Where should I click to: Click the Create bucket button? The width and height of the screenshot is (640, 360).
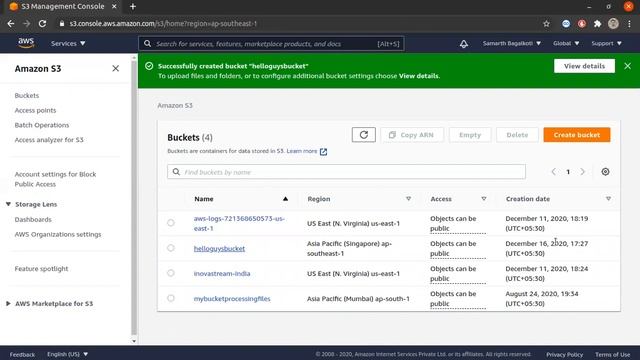coord(577,135)
